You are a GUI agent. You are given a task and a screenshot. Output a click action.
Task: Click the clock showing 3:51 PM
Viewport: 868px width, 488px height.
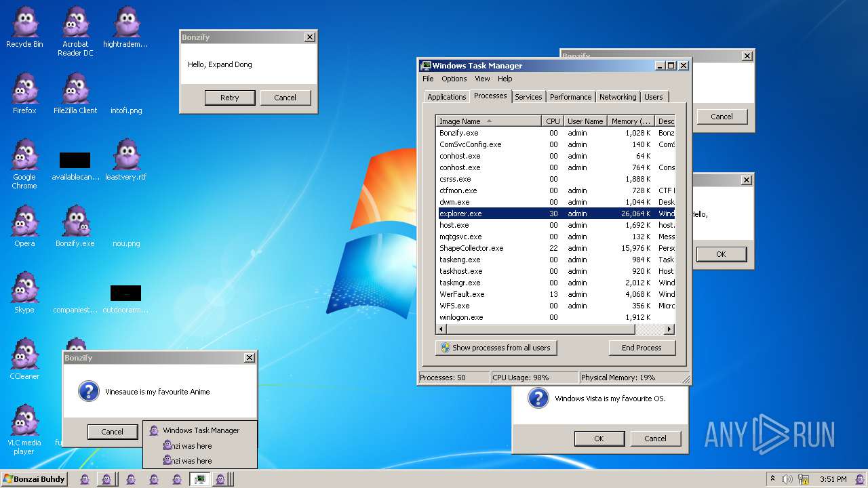tap(833, 479)
